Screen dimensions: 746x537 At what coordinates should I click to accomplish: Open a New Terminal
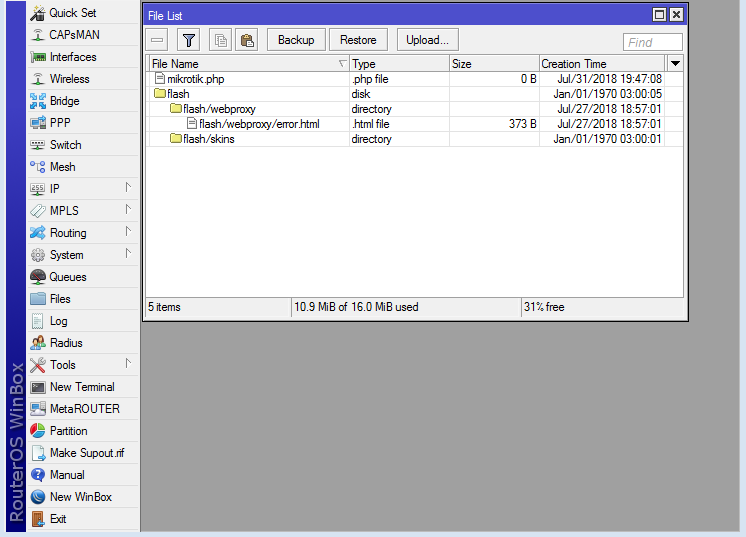83,387
